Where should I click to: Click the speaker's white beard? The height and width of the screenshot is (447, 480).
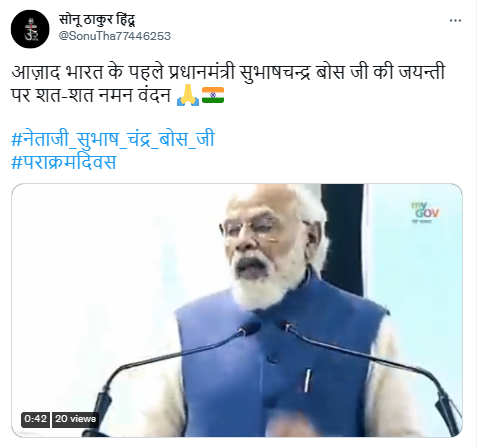point(263,283)
